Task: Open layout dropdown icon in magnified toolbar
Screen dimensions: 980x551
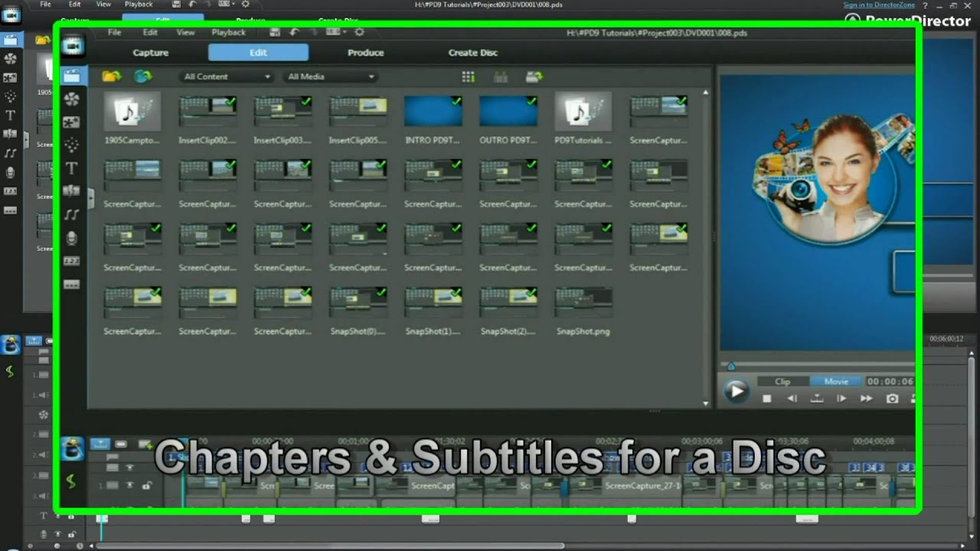Action: [335, 32]
